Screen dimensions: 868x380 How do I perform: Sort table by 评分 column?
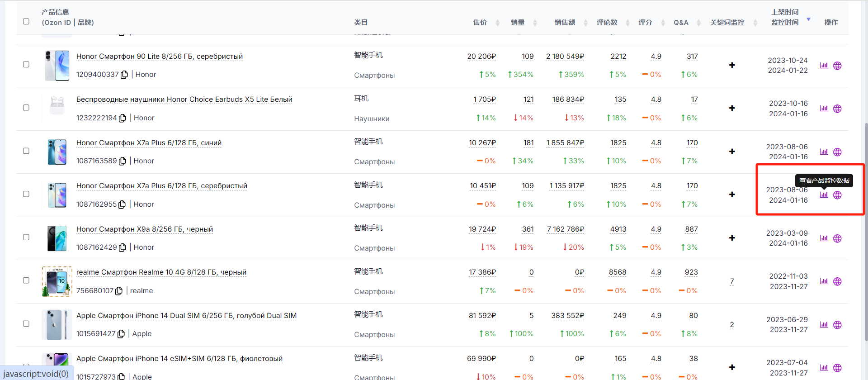(x=663, y=23)
